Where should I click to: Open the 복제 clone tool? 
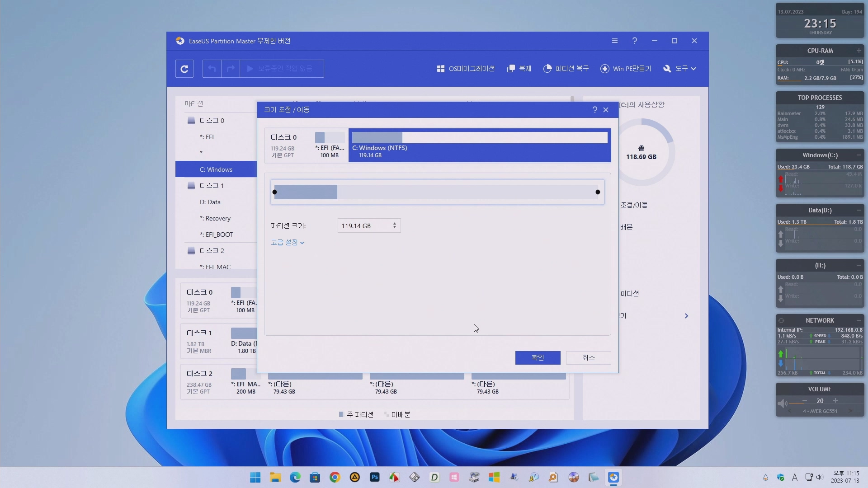click(519, 69)
